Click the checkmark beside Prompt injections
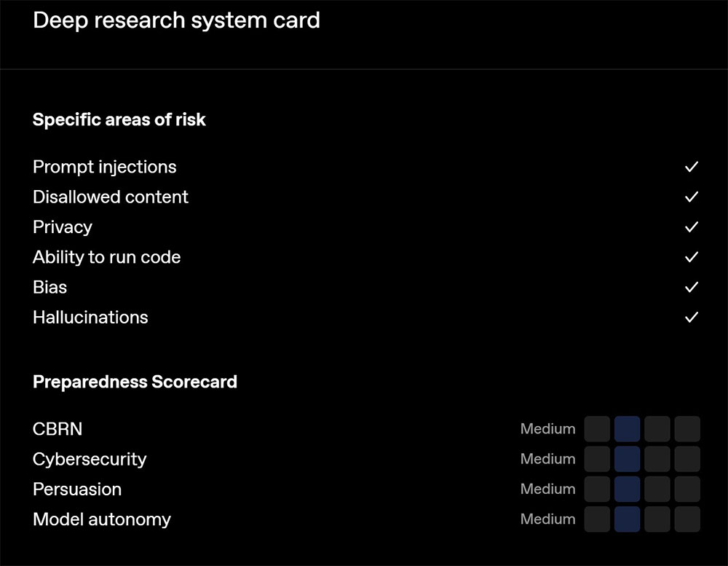728x566 pixels. pos(692,167)
